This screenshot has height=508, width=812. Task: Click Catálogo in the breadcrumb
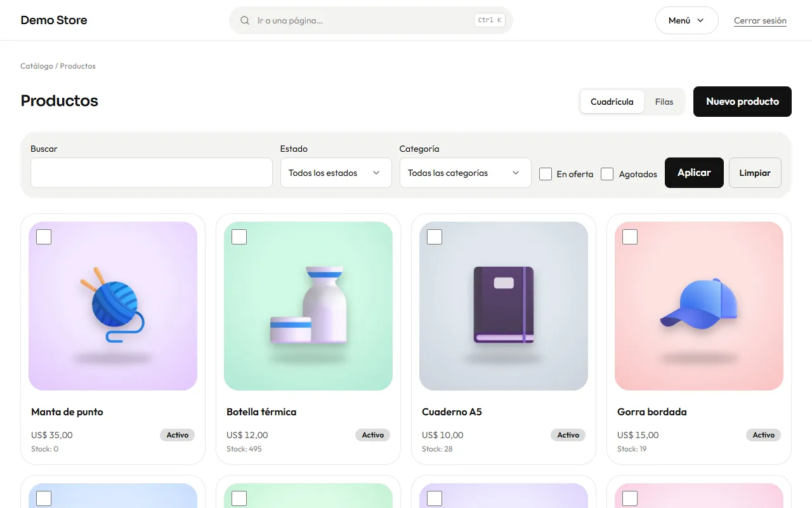click(37, 66)
